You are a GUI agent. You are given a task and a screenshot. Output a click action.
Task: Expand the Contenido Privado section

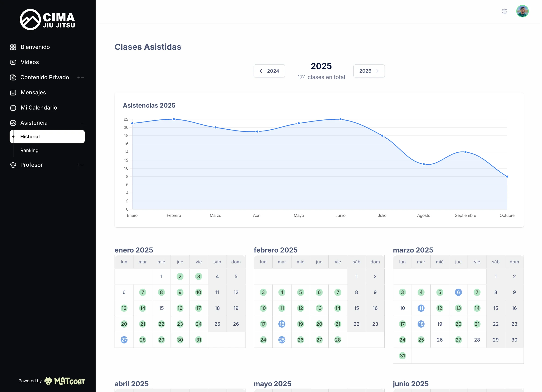pos(78,77)
